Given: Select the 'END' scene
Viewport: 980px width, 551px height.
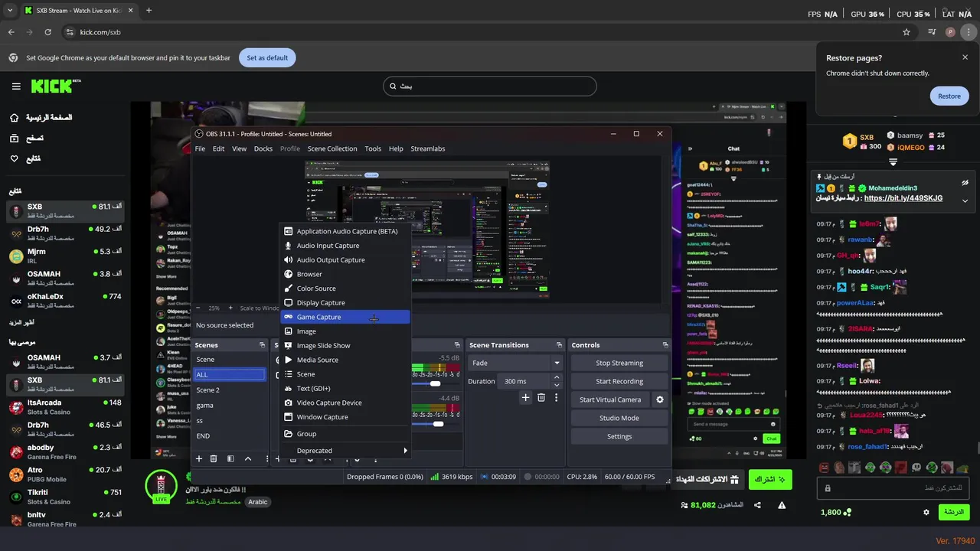Looking at the screenshot, I should pyautogui.click(x=230, y=435).
